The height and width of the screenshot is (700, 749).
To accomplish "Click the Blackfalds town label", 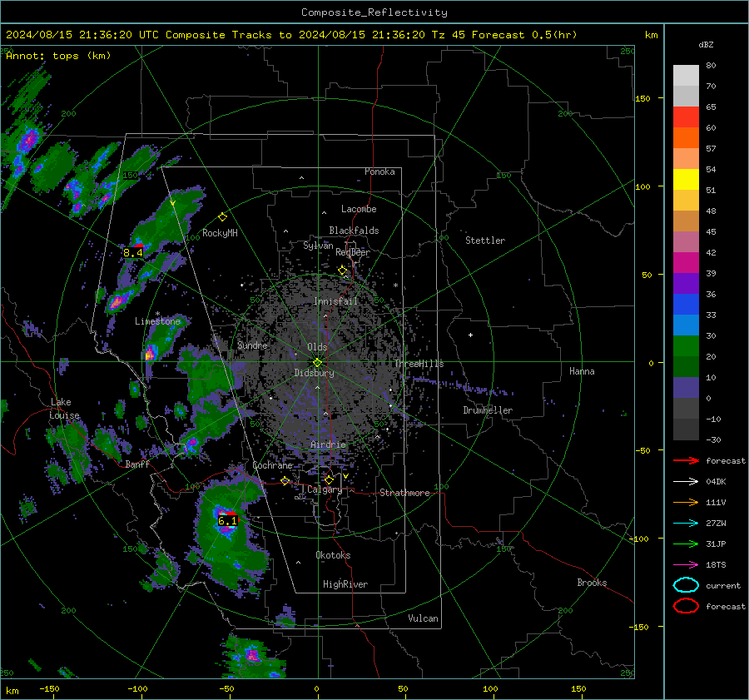I will (x=354, y=231).
